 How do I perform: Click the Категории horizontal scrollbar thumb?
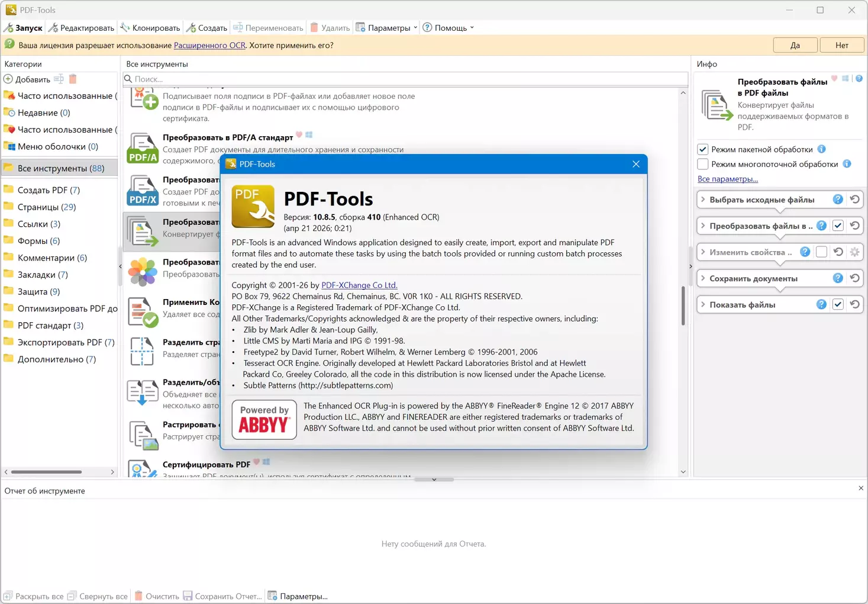click(x=46, y=472)
